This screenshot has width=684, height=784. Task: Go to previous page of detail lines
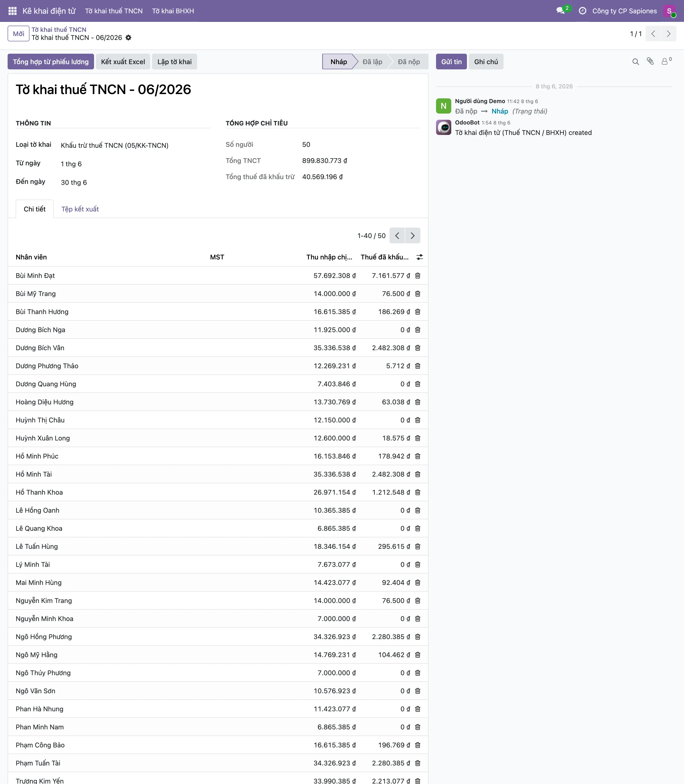coord(397,236)
